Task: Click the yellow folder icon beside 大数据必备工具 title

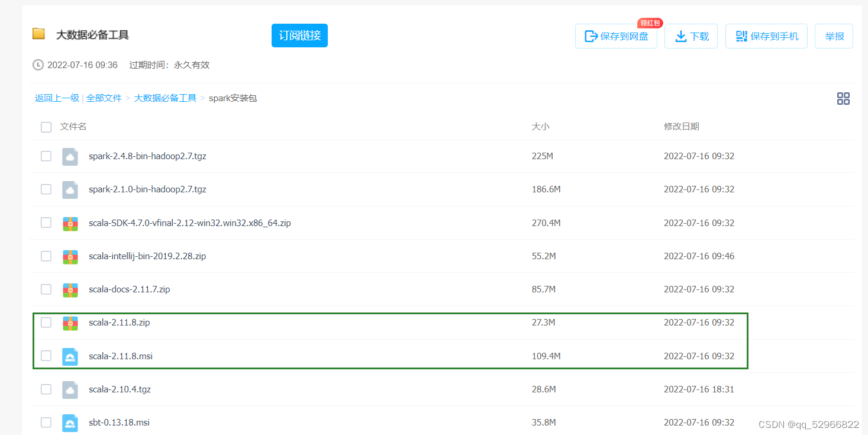Action: click(x=38, y=34)
